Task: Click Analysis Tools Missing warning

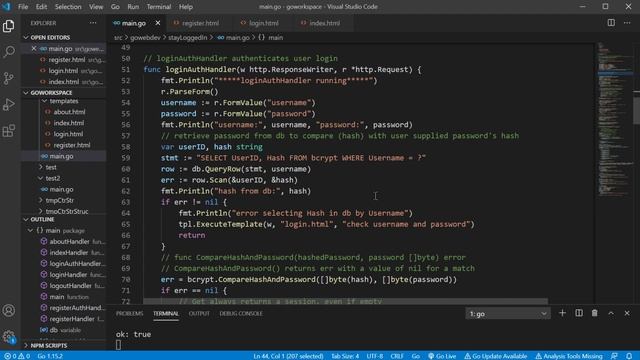Action: click(x=569, y=356)
